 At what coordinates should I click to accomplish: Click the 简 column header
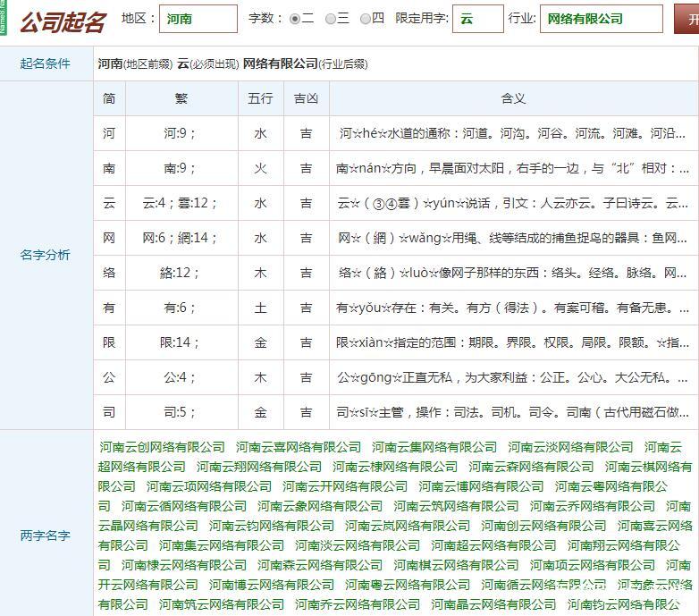[109, 98]
